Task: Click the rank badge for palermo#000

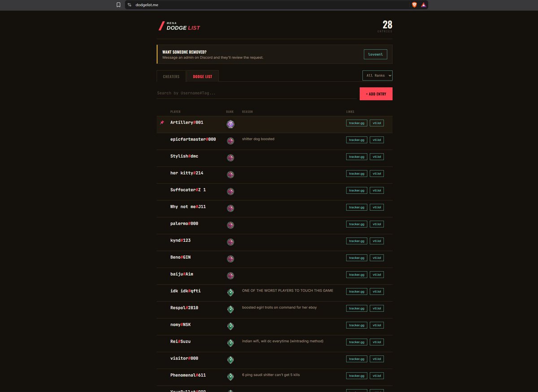Action: tap(230, 225)
